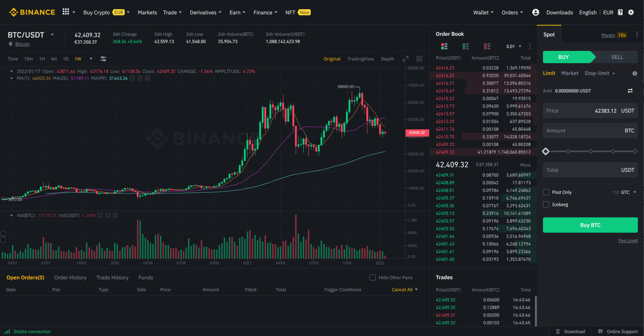
Task: Open the multi-chart grid layout icon
Action: pos(419,59)
